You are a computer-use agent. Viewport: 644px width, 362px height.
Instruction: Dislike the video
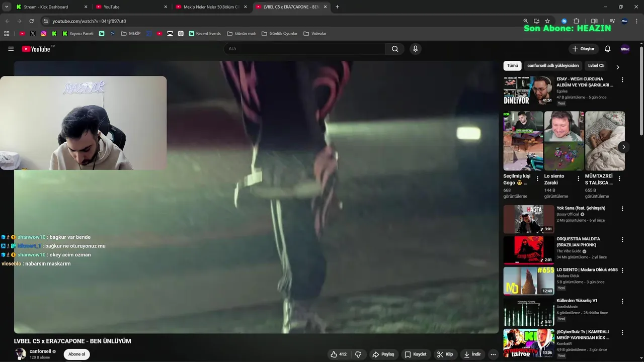pos(358,354)
